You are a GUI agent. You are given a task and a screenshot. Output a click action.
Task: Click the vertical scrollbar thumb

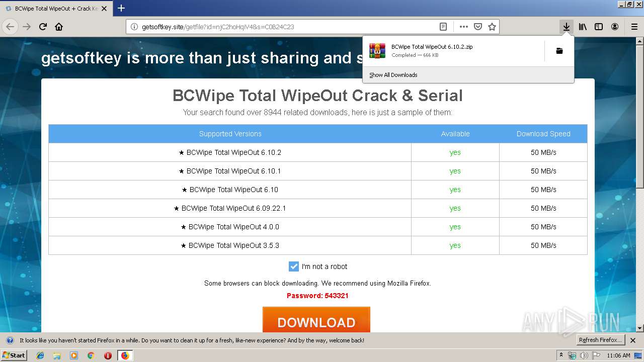tap(640, 116)
